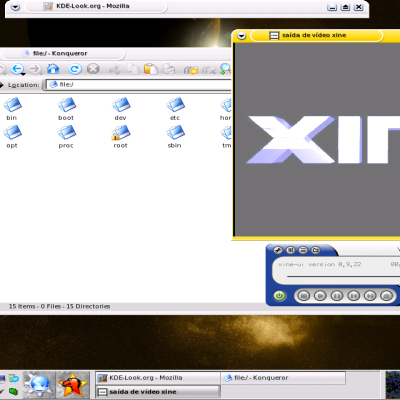Open the sbin folder
The height and width of the screenshot is (400, 400).
175,137
